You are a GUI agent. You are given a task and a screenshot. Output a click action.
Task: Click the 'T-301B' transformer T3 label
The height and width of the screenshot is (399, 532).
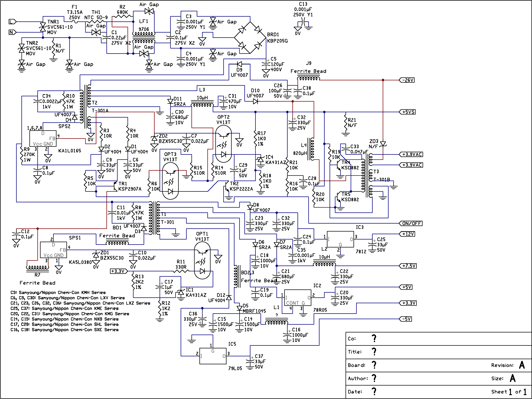click(382, 179)
